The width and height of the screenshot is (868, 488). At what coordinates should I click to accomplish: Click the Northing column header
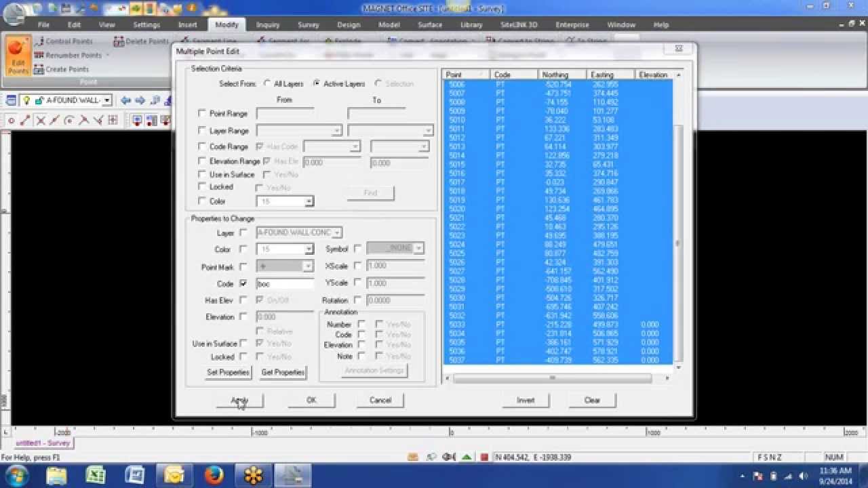[x=562, y=75]
